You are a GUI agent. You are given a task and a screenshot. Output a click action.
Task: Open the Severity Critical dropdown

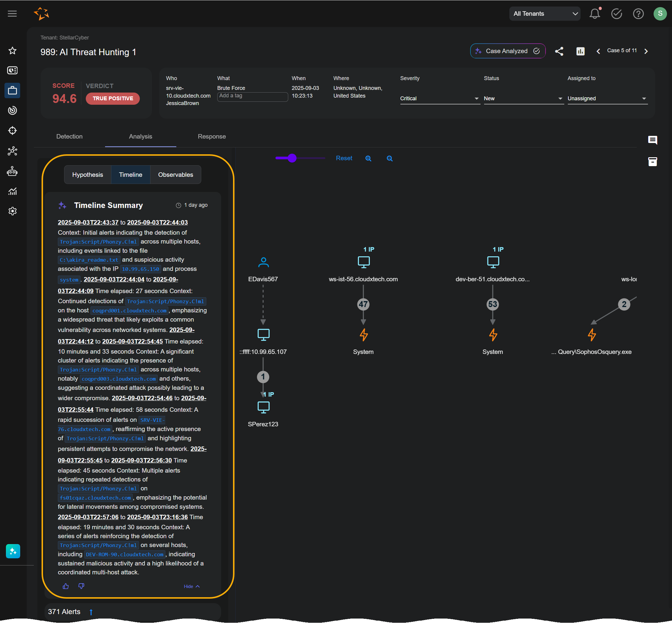440,98
